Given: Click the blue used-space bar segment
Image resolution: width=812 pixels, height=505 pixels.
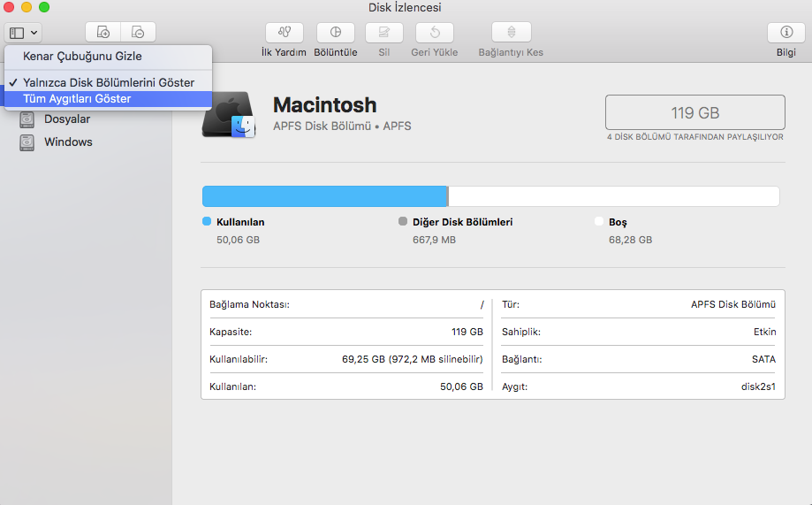Looking at the screenshot, I should click(324, 196).
